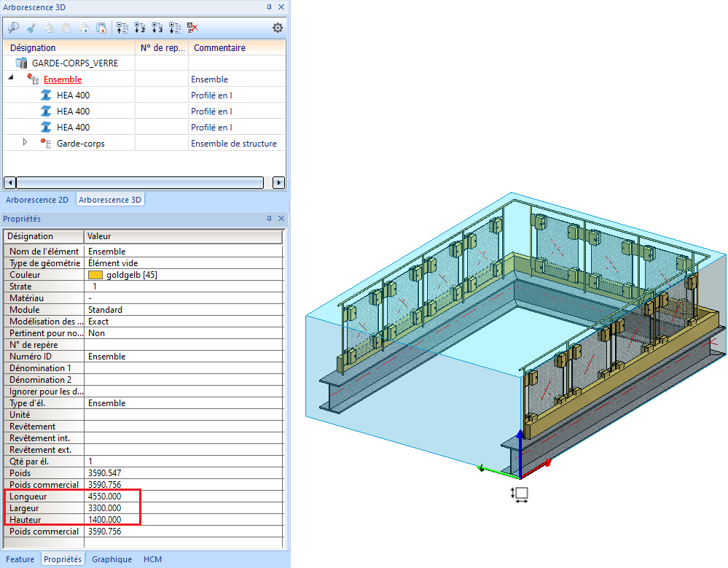Expand tree to level 3 icon

coord(157,28)
